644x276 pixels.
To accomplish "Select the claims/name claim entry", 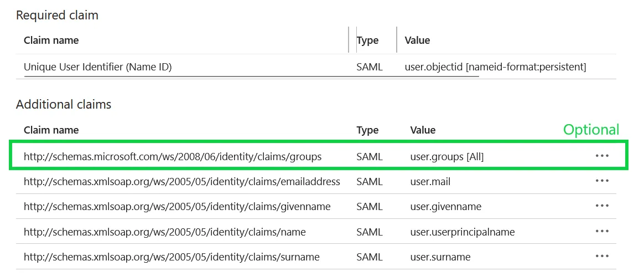I will [165, 232].
